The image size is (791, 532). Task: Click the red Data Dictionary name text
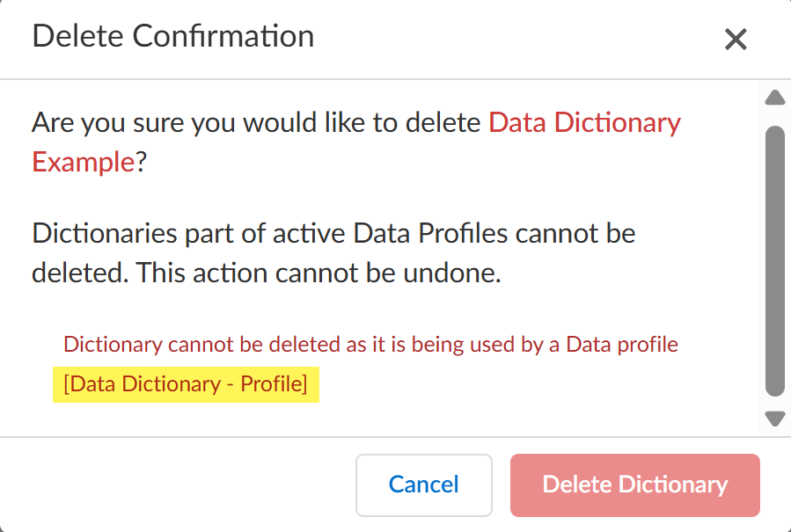(x=584, y=122)
